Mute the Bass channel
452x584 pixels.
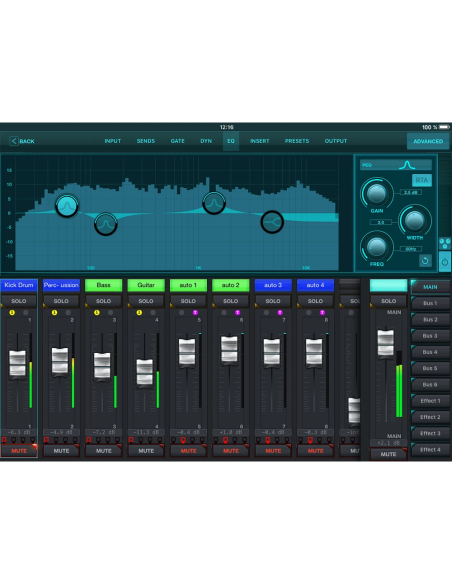(x=104, y=451)
